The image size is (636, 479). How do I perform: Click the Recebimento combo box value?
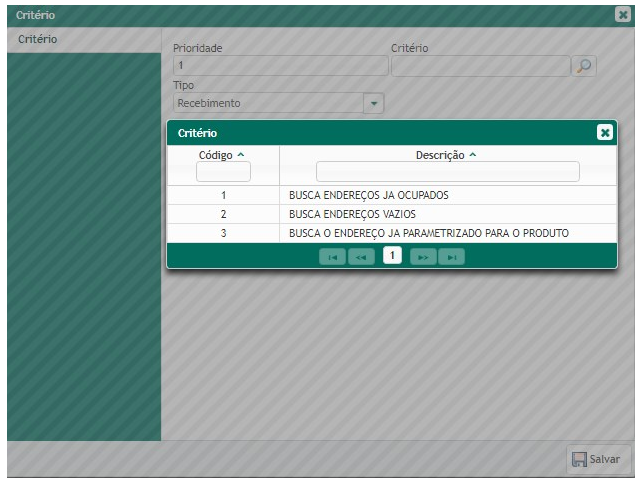point(269,103)
